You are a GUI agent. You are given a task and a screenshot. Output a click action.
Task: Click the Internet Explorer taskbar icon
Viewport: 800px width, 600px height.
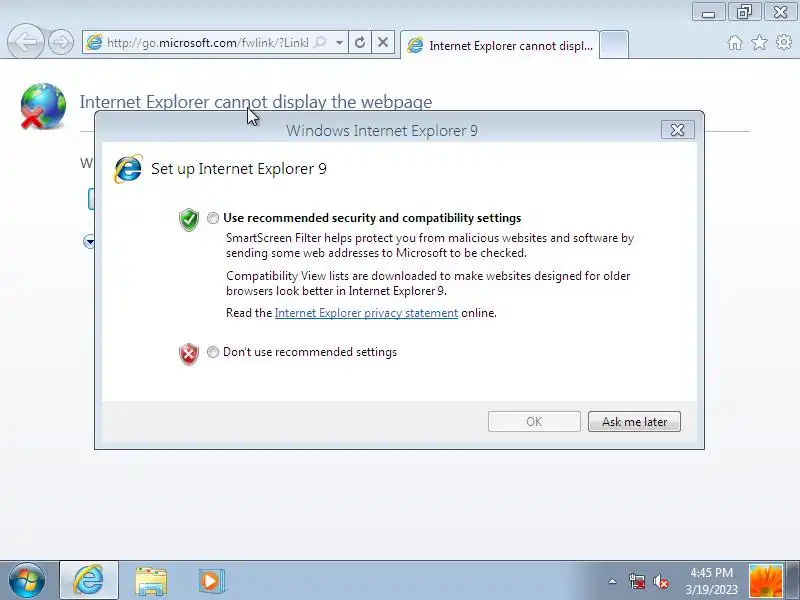[x=89, y=580]
